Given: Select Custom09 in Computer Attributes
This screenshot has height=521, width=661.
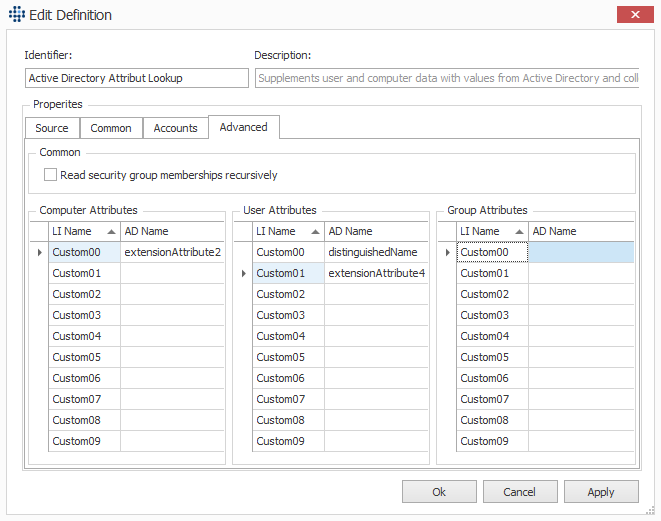Looking at the screenshot, I should pos(84,441).
